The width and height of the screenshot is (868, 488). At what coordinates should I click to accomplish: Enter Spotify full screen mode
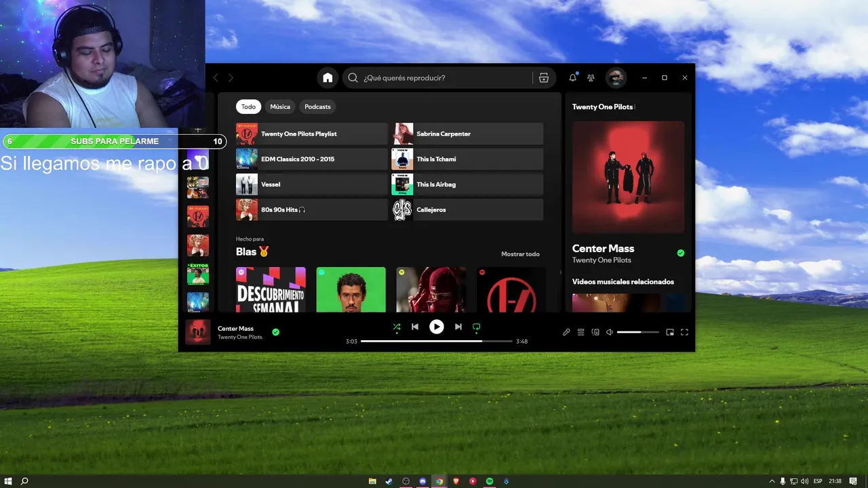click(684, 332)
